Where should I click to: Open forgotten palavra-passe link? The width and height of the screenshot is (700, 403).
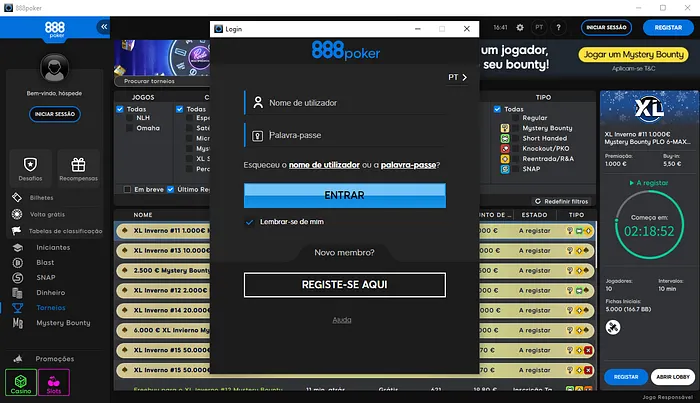[x=408, y=165]
